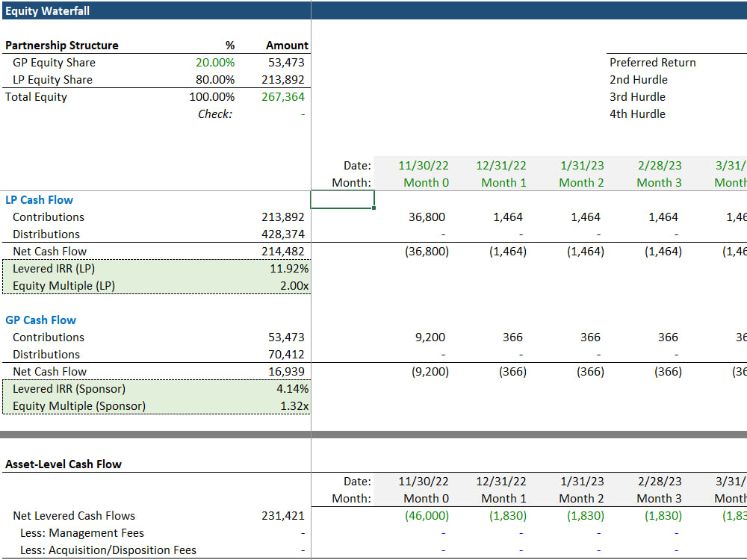Click the green Month 0 header
Image resolution: width=747 pixels, height=560 pixels.
coord(426,182)
